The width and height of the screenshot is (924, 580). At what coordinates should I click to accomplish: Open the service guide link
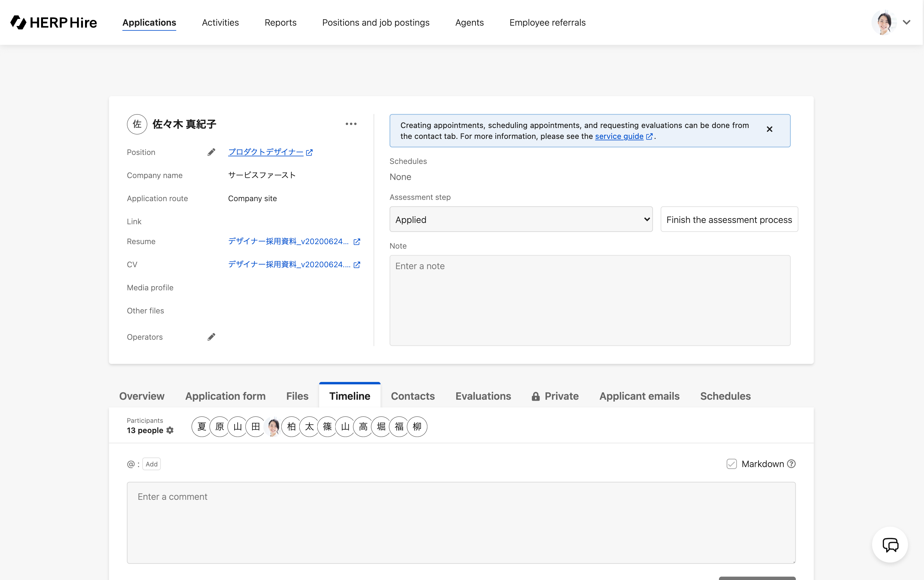[619, 136]
